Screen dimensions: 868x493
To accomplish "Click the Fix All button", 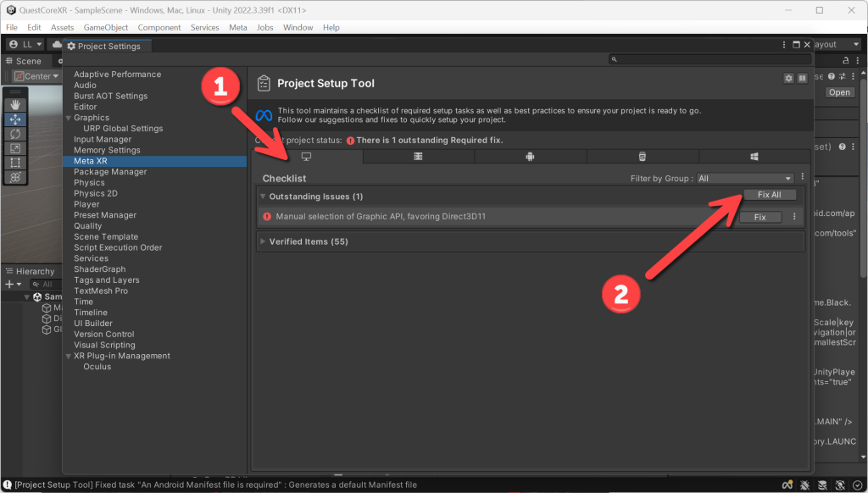I will (x=769, y=194).
